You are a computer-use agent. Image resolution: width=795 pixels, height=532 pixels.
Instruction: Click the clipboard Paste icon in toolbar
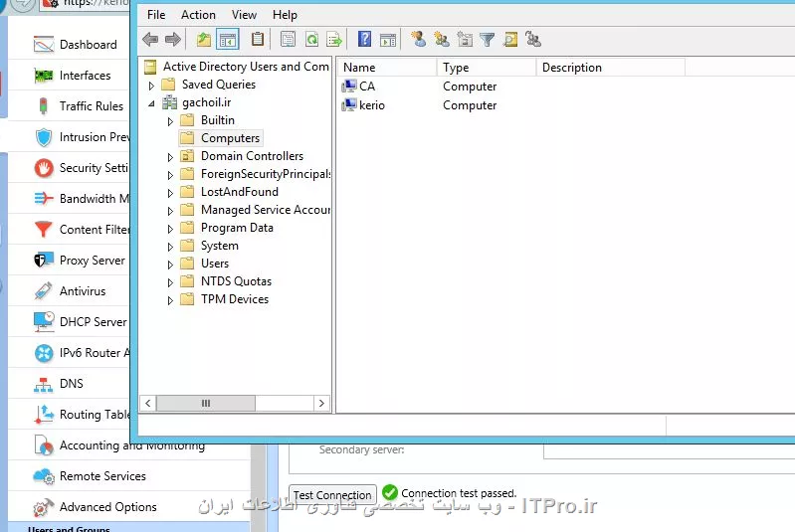(258, 39)
